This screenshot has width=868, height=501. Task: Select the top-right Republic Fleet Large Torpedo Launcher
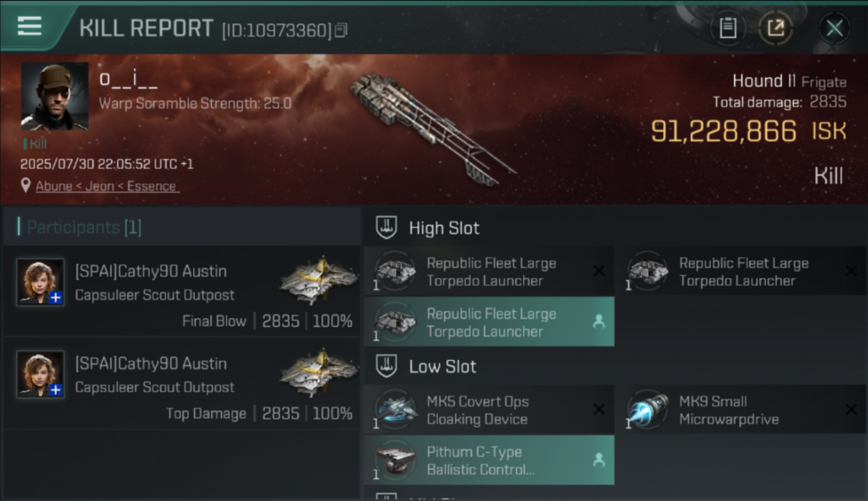pos(741,271)
